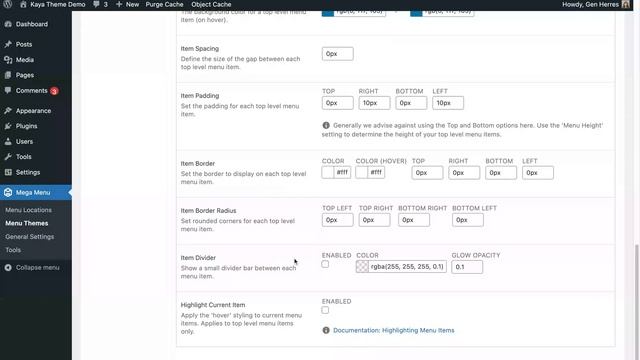640x360 pixels.
Task: Click the Pages sidebar icon
Action: (8, 75)
